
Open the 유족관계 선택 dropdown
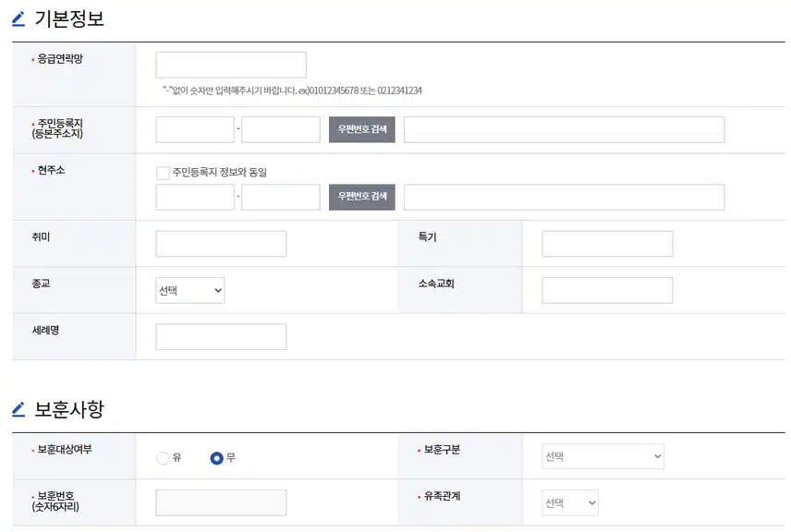coord(570,502)
